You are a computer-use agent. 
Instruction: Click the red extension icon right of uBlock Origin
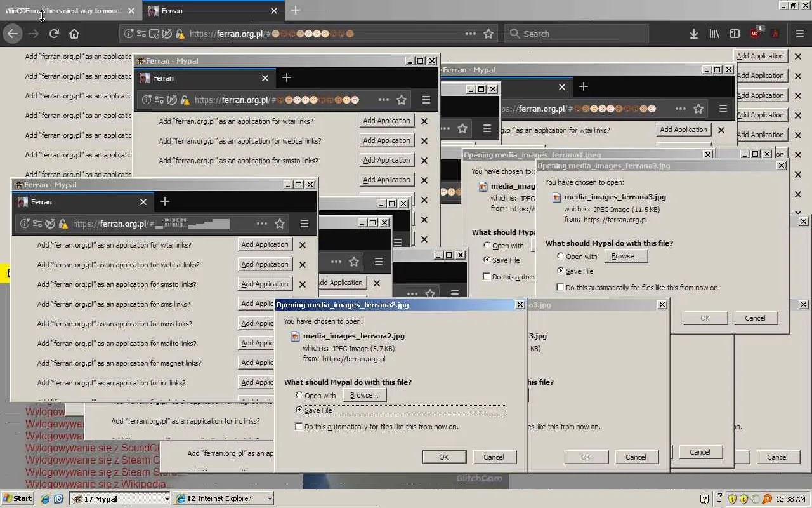775,34
